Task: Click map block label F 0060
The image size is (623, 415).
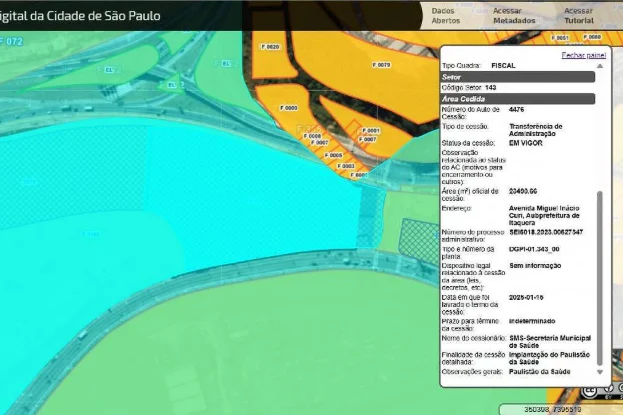Action: coord(592,37)
